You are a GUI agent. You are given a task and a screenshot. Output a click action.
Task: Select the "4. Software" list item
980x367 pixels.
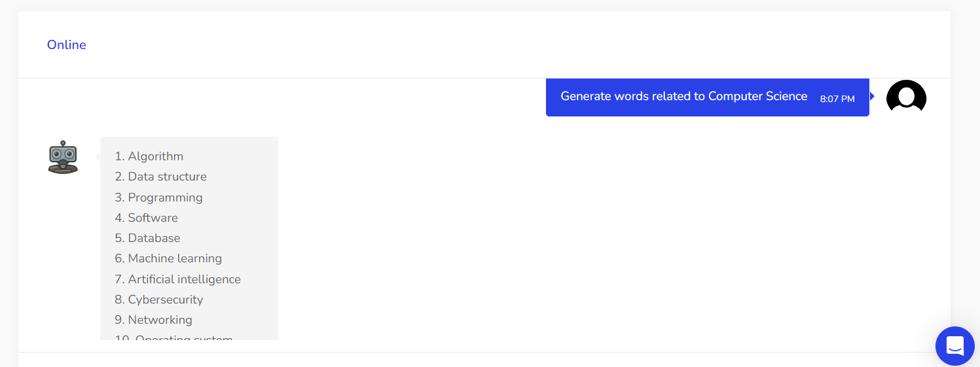coord(147,218)
